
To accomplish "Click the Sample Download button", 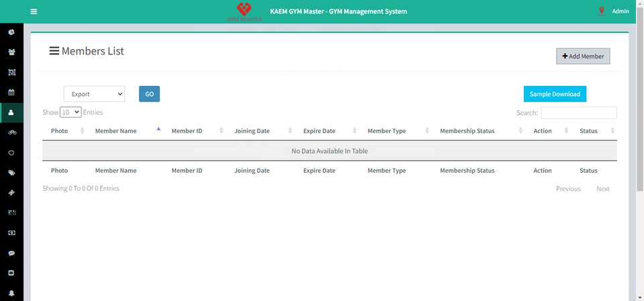I will click(x=554, y=94).
